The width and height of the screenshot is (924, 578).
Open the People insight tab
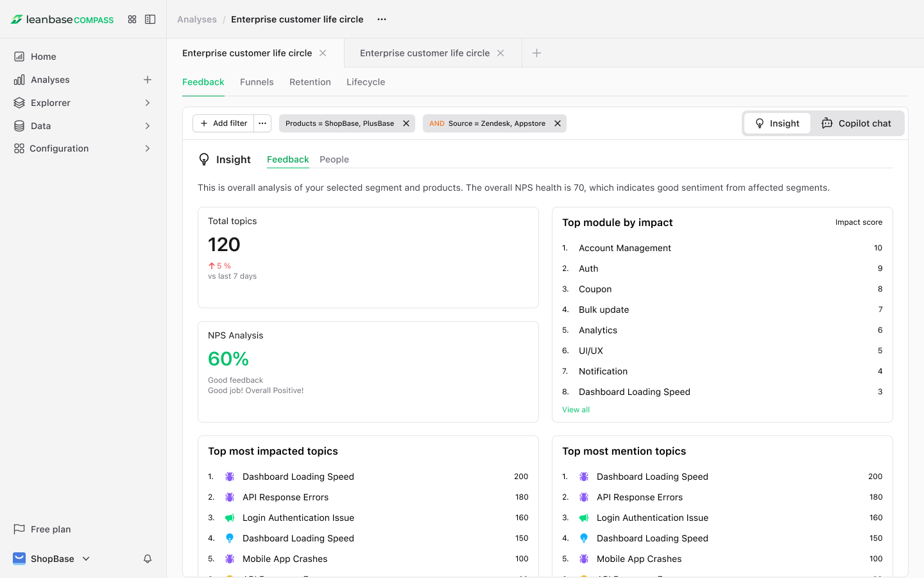(334, 159)
